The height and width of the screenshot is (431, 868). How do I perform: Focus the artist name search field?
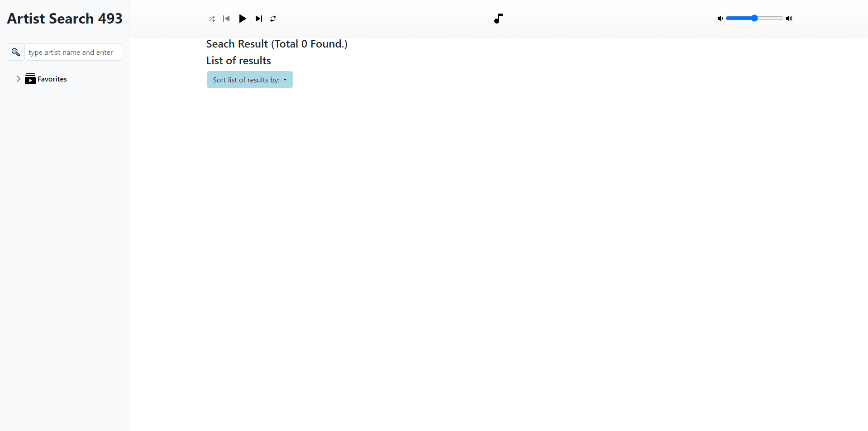coord(73,52)
